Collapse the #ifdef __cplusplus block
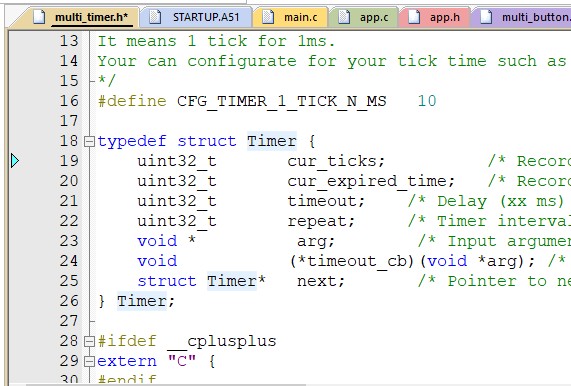This screenshot has width=571, height=386. pos(89,342)
